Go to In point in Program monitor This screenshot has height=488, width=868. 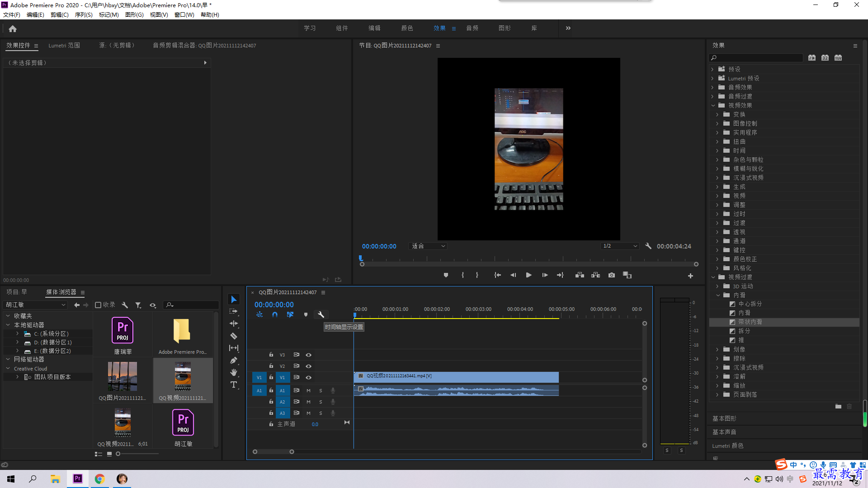tap(497, 275)
